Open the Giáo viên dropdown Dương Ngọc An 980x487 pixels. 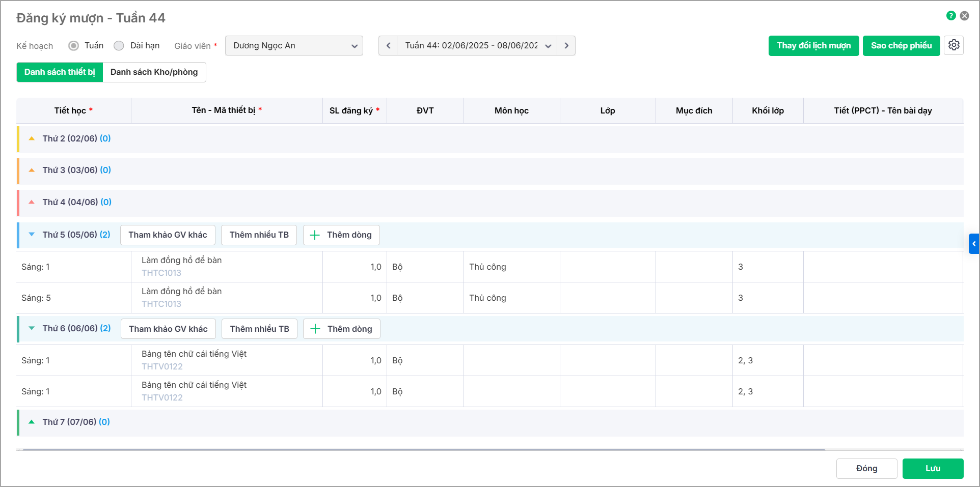point(294,46)
